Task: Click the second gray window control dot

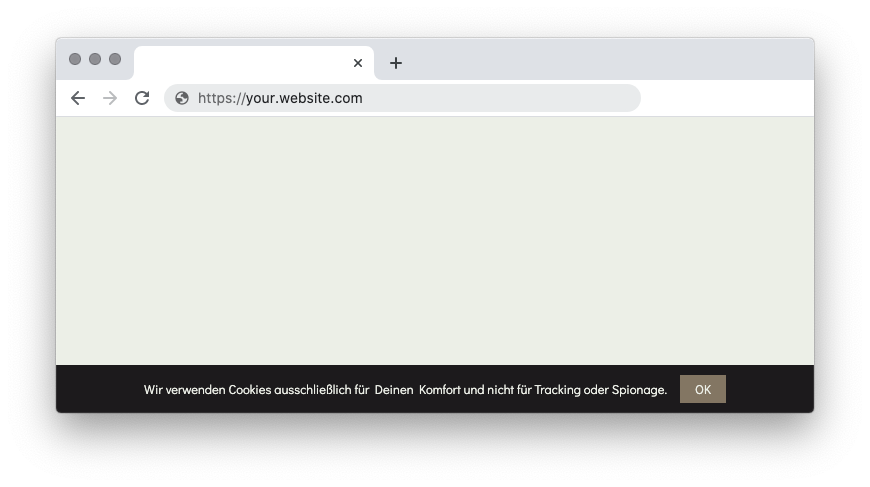Action: (x=95, y=59)
